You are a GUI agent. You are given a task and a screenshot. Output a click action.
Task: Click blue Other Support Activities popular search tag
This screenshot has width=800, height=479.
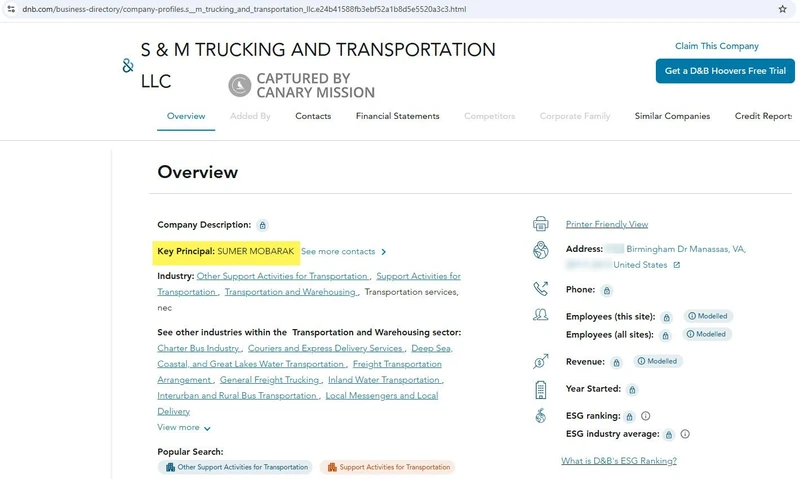(235, 467)
